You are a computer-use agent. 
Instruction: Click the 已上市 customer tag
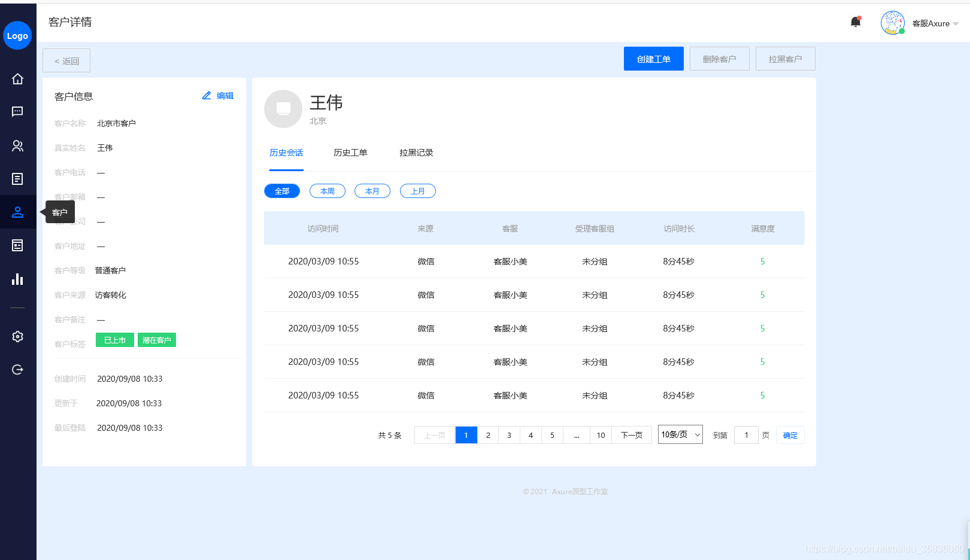115,340
